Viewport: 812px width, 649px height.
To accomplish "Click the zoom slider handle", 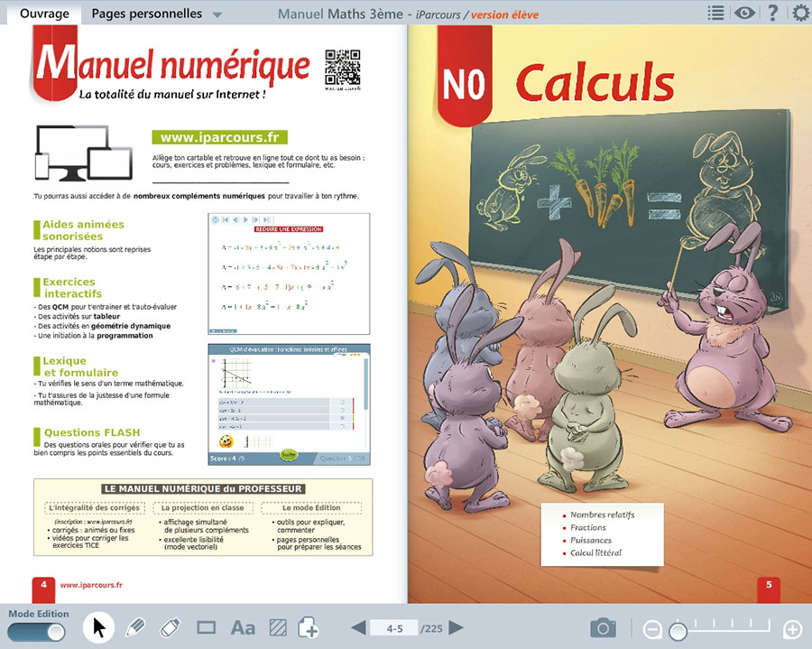I will (677, 630).
